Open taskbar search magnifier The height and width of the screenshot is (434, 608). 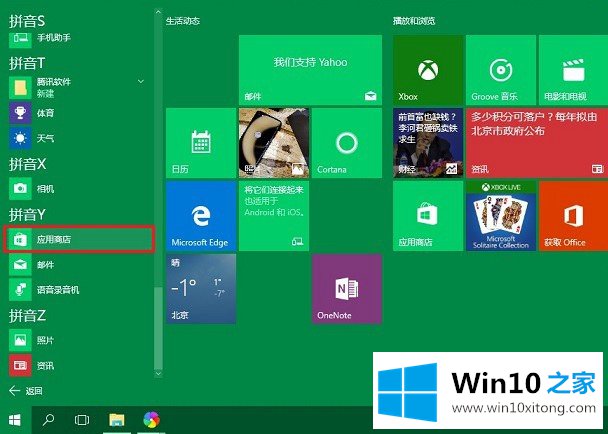48,420
